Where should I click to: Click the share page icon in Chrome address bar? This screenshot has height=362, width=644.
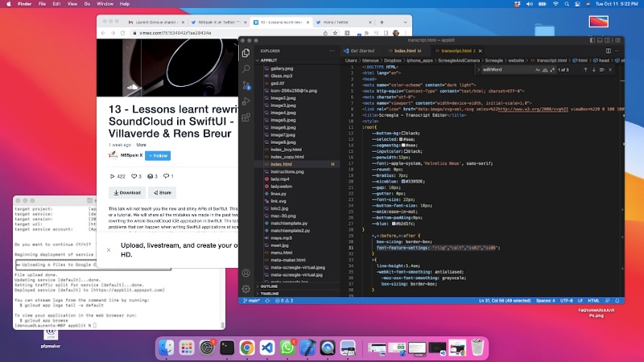coord(325,33)
